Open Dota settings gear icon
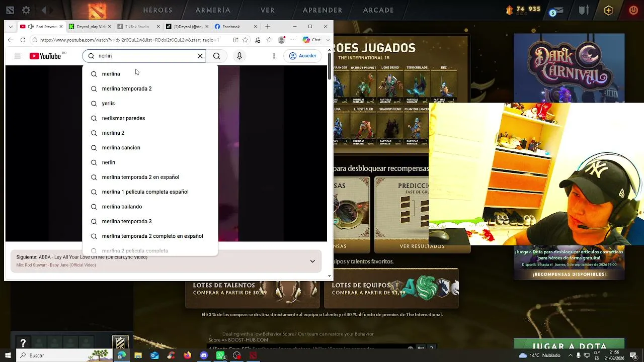The width and height of the screenshot is (644, 362). pos(26,10)
